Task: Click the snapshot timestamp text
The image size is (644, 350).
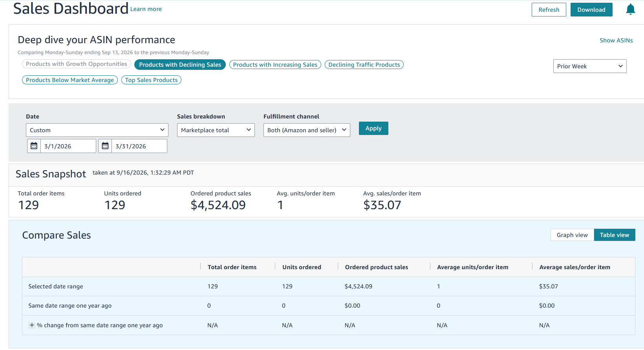Action: pos(143,173)
